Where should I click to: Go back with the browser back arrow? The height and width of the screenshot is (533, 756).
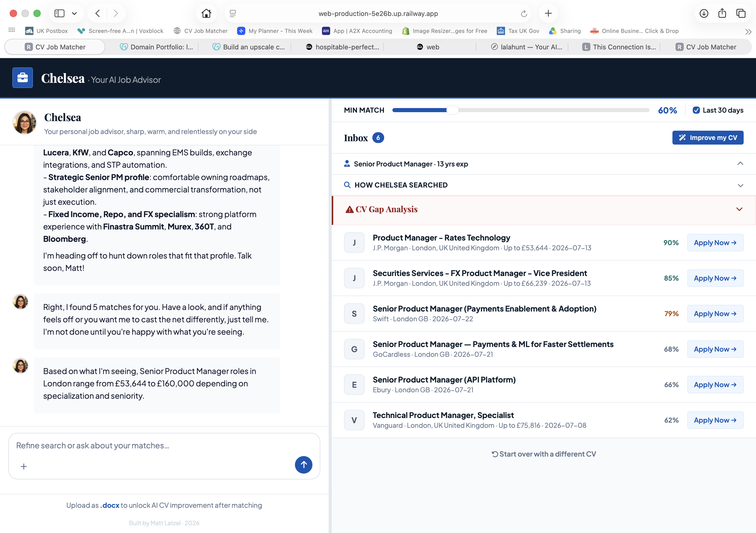click(x=98, y=14)
